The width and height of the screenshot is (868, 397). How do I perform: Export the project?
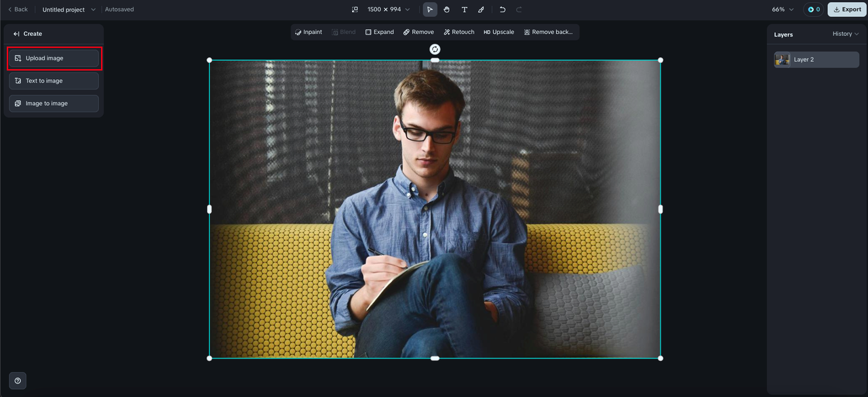click(847, 9)
